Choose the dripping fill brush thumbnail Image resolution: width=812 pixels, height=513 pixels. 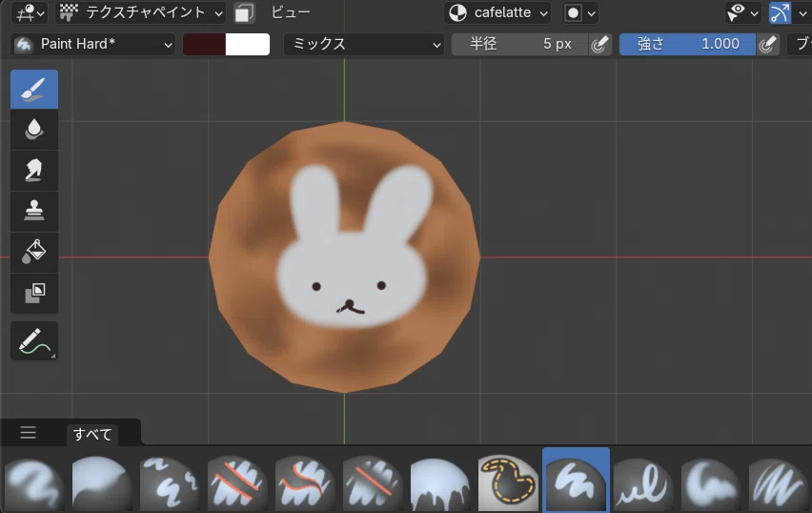439,484
